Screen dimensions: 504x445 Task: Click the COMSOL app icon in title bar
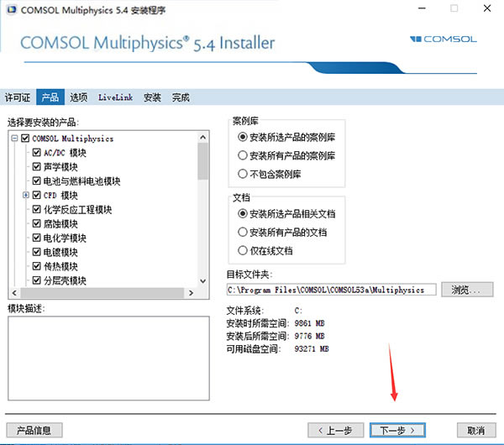(x=11, y=10)
